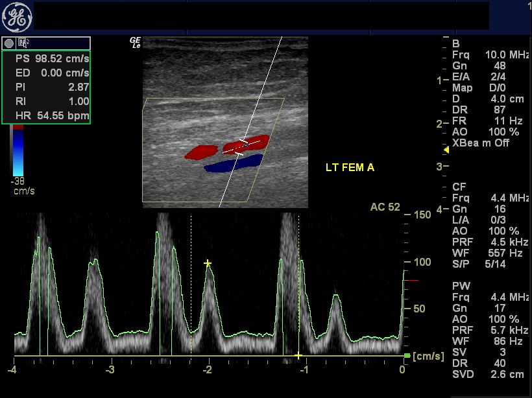Click the dotted time cursor on the spectral trace
532x398 pixels.
pyautogui.click(x=191, y=285)
